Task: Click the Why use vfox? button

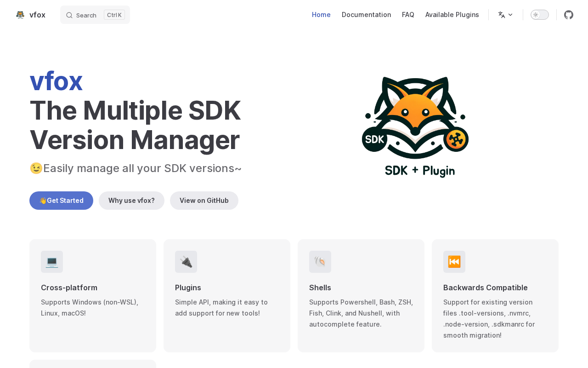Action: (x=131, y=201)
